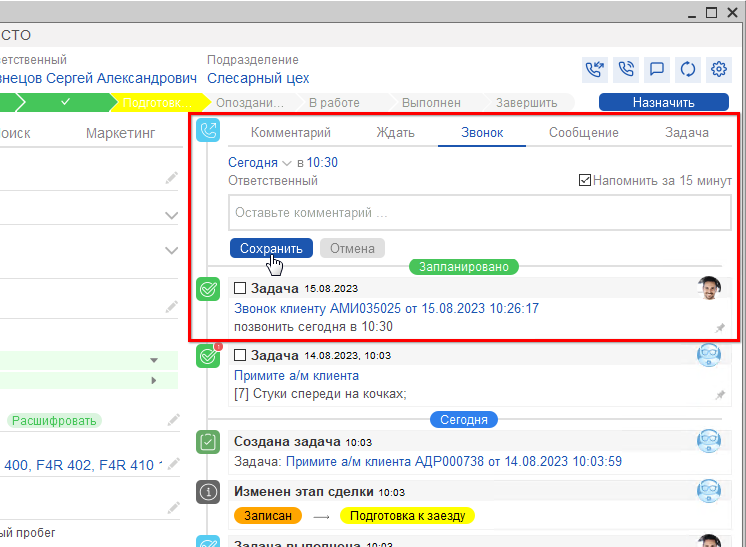Screen dimensions: 746x547
Task: Click the phone call icon in top toolbar
Action: click(627, 69)
